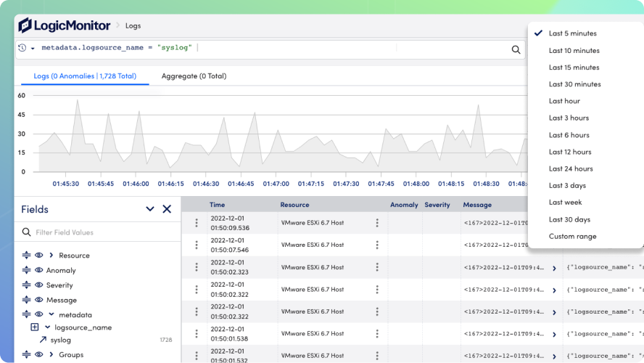Viewport: 644px width, 363px height.
Task: Click the Logs breadcrumb link
Action: pos(133,26)
